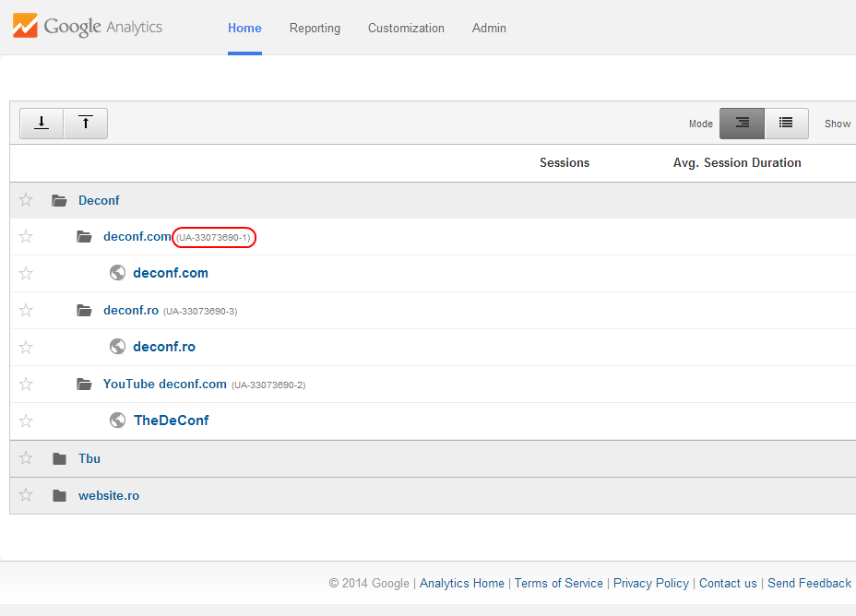Click the Google Analytics logo
Screen dimensions: 856x616
click(88, 26)
